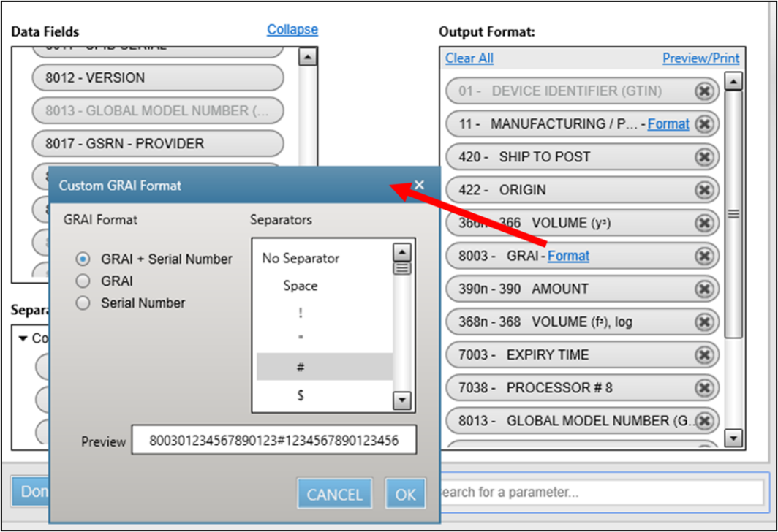Close the Custom GRAI Format dialog

tap(419, 185)
